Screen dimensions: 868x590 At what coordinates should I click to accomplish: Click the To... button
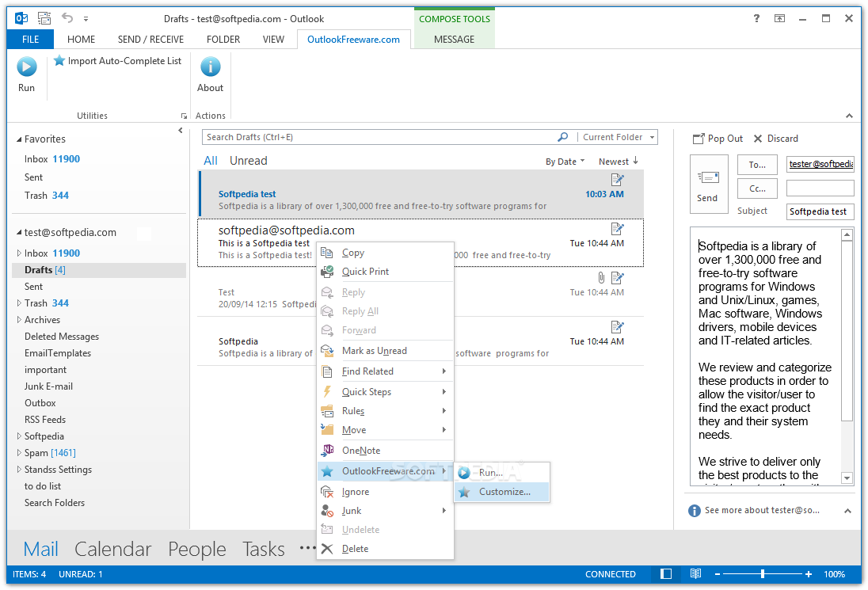click(757, 165)
